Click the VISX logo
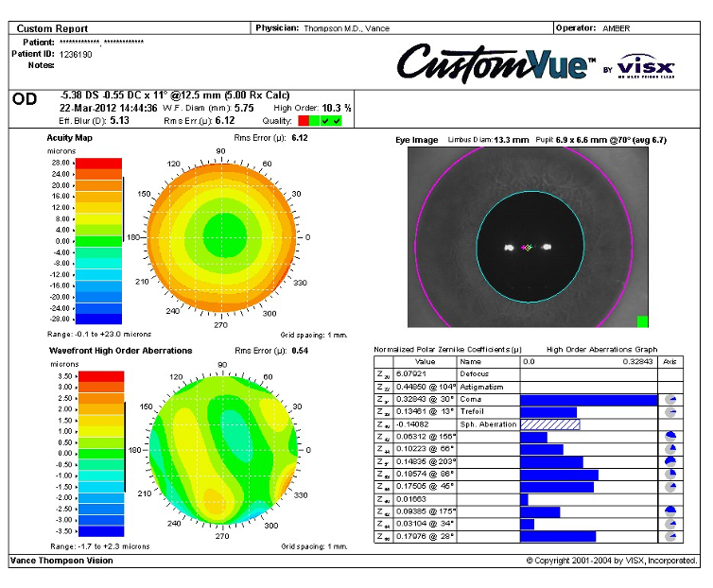 point(646,66)
